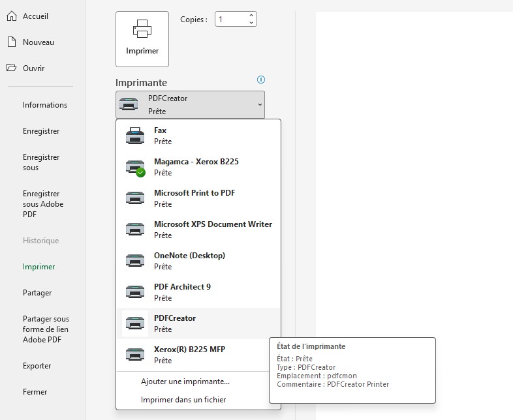Click the Accueil home icon
Screen dimensions: 513x420
point(12,16)
